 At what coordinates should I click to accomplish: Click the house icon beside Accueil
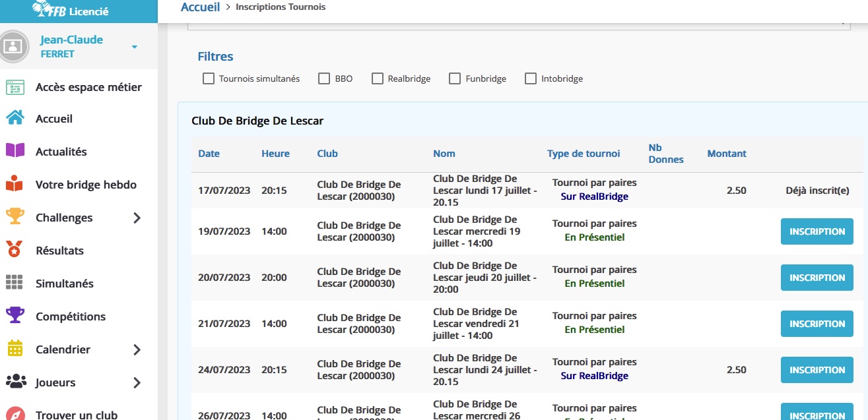point(15,119)
